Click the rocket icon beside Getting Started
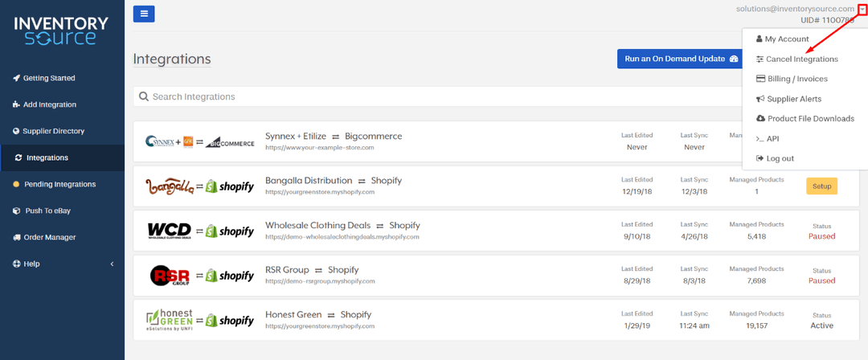The width and height of the screenshot is (868, 360). 17,78
